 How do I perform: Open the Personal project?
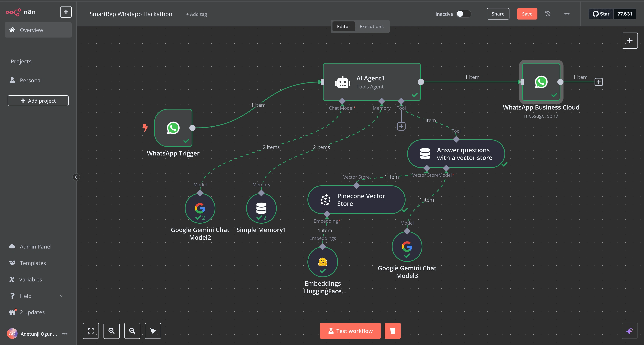tap(38, 80)
